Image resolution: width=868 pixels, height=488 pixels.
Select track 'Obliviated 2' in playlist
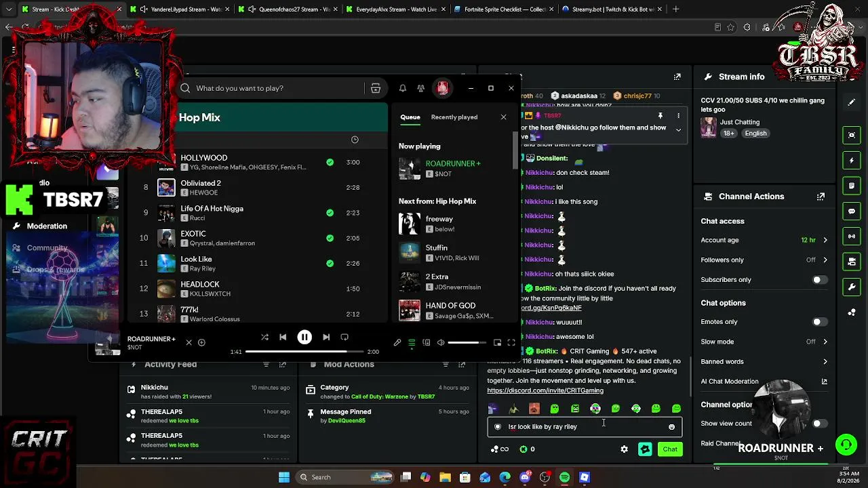point(259,188)
